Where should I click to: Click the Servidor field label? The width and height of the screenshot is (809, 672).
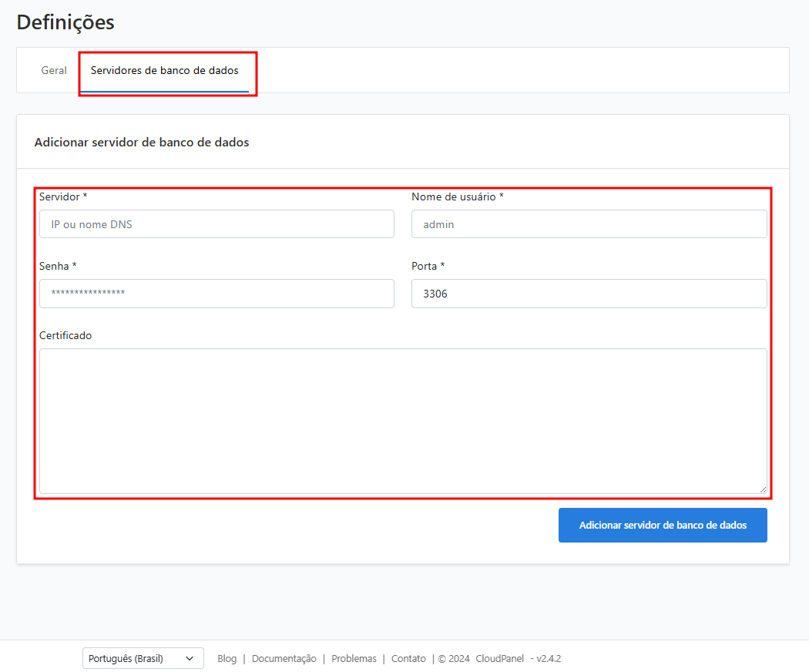coord(59,197)
